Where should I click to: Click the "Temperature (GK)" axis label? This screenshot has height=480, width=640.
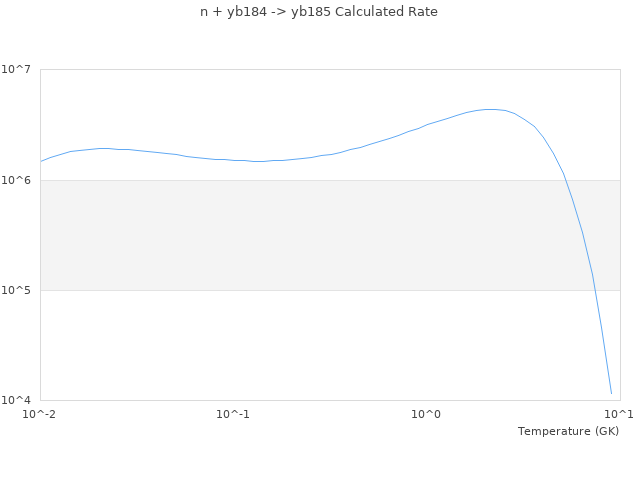tap(568, 431)
